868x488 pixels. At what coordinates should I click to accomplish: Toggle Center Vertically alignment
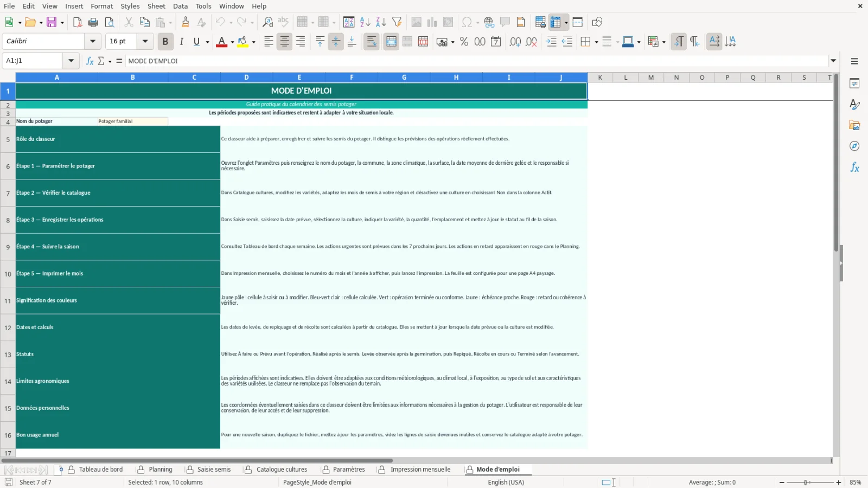(336, 42)
